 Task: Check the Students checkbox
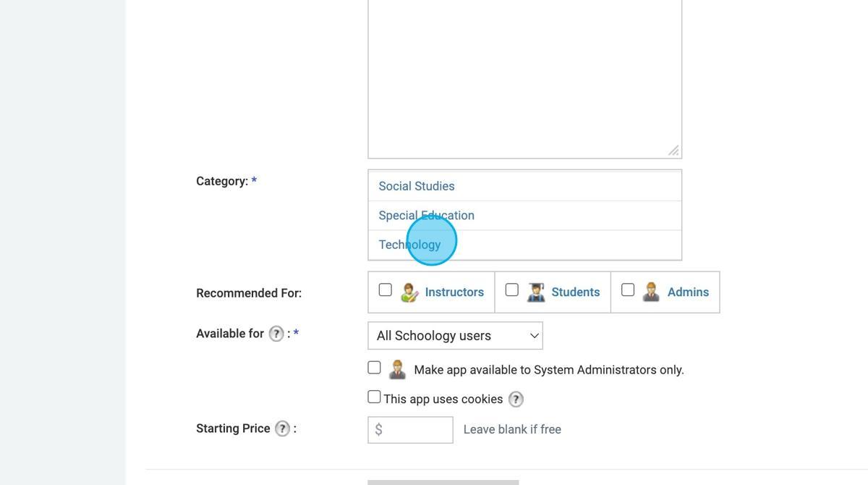511,289
